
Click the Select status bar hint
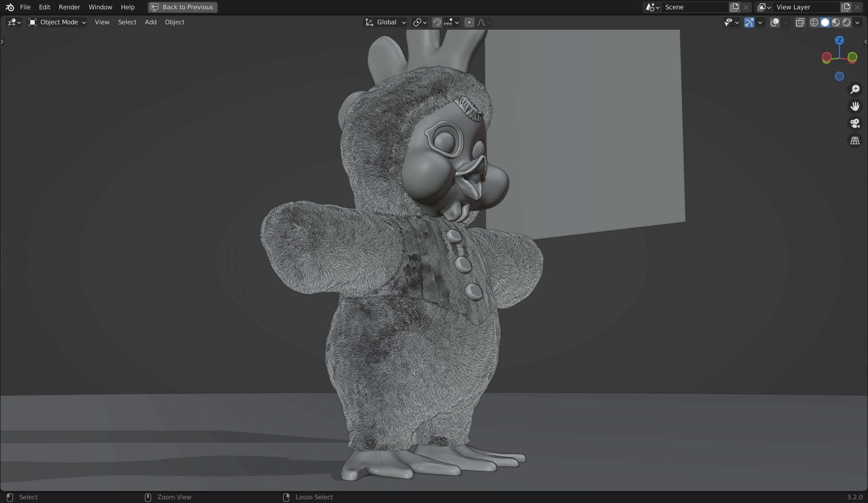point(28,497)
